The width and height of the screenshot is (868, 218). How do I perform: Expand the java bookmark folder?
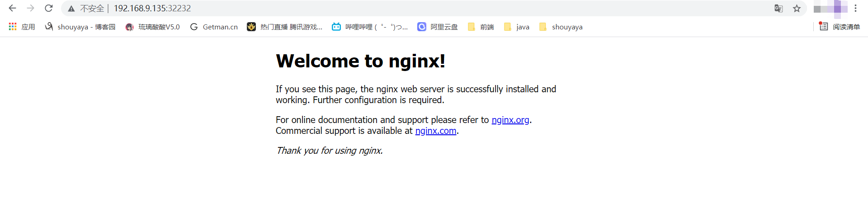tap(516, 27)
